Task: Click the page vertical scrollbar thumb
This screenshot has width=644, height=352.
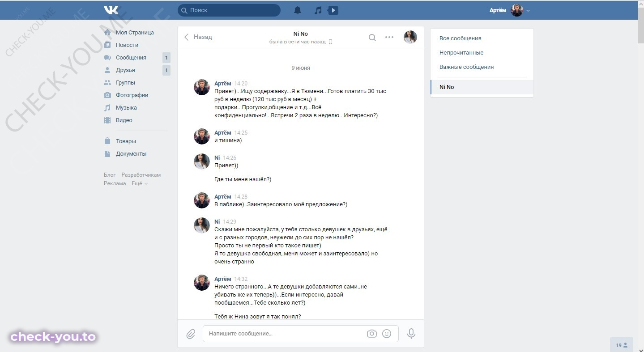Action: click(640, 25)
